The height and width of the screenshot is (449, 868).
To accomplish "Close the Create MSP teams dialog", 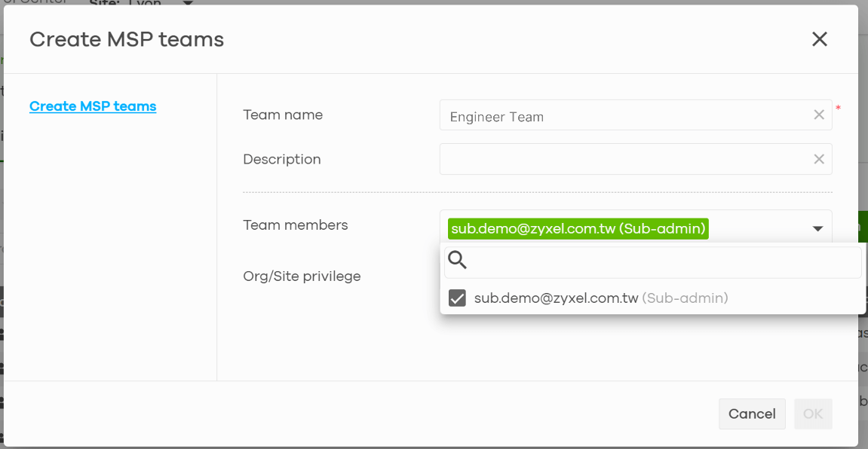I will [x=820, y=38].
